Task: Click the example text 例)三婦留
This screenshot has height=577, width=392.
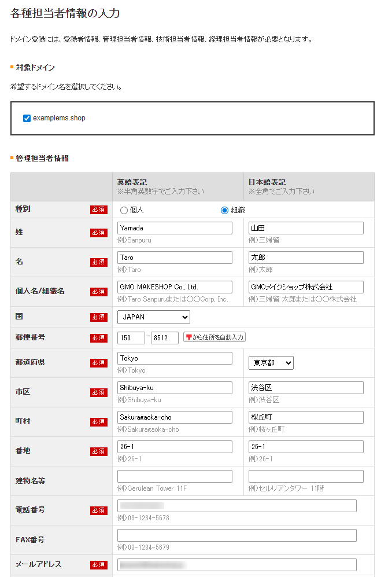Action: coord(264,240)
